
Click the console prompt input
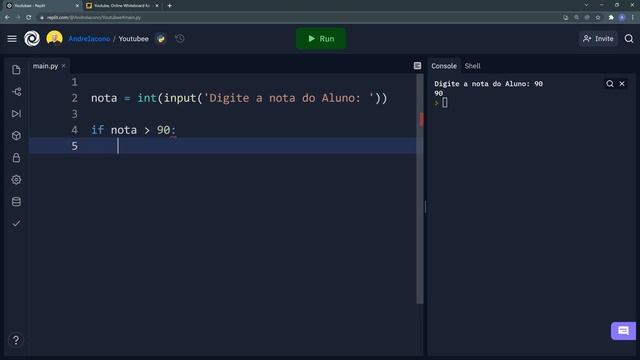click(444, 103)
